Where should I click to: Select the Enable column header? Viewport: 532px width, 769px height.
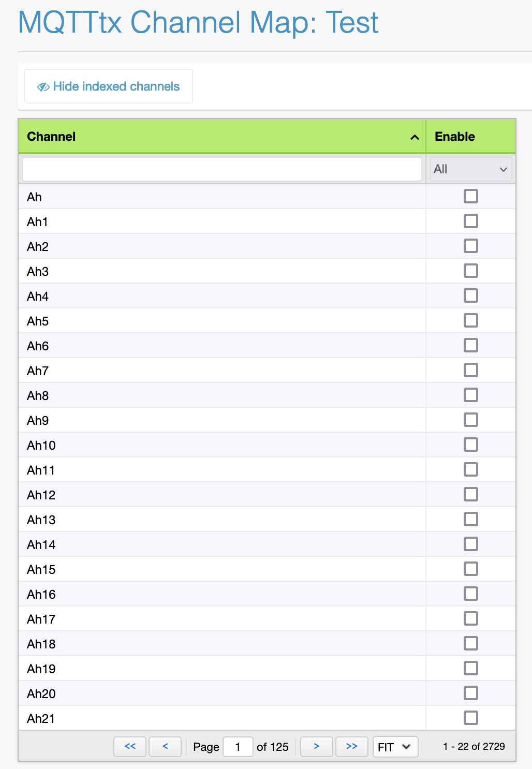[x=454, y=137]
